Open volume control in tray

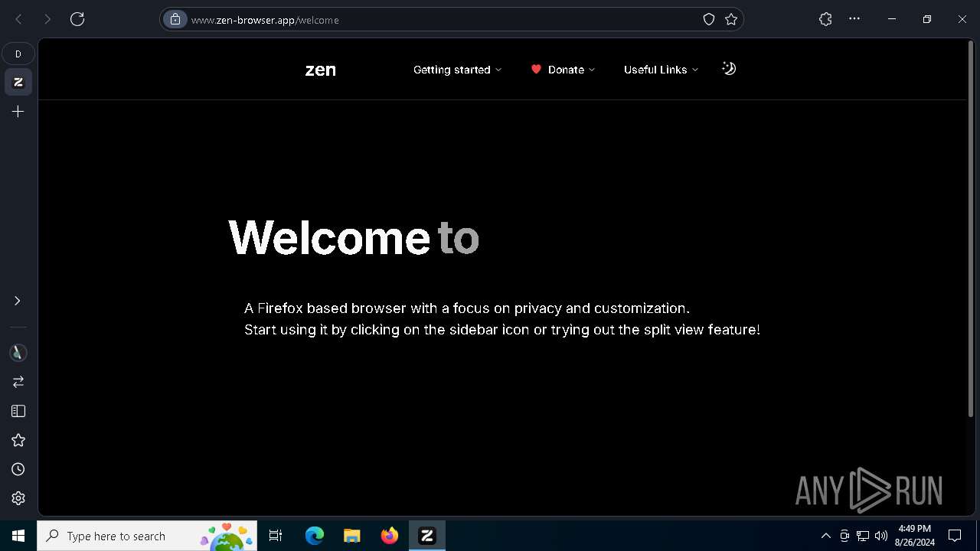881,536
